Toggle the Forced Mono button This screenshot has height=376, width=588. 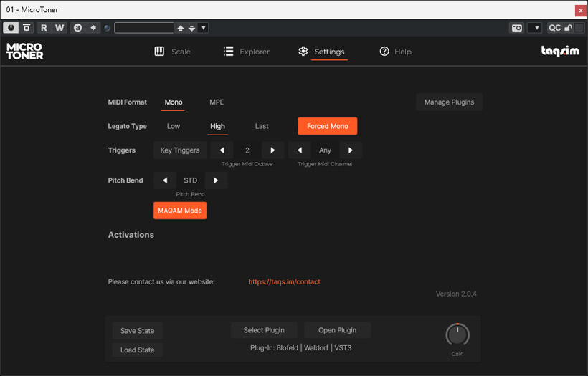(328, 126)
